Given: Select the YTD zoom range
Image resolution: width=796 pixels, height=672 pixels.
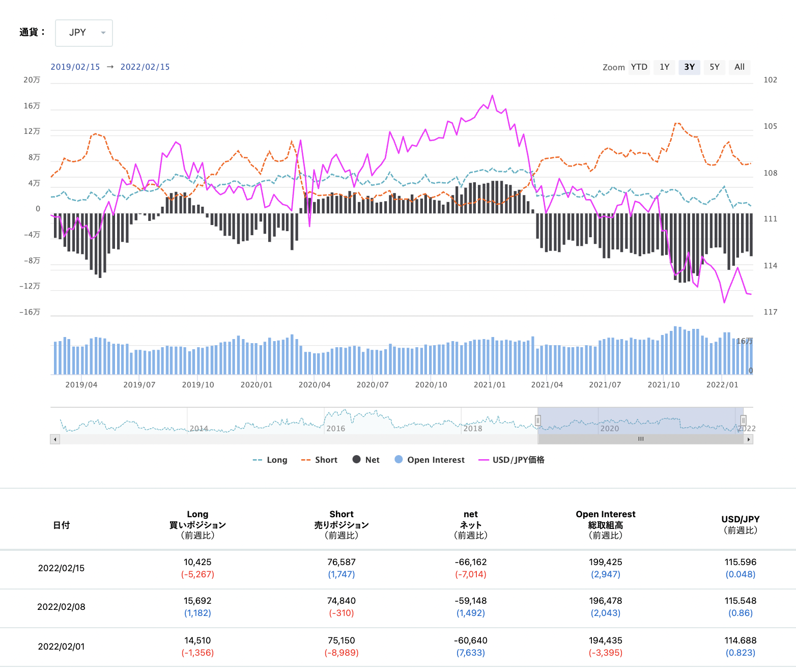Looking at the screenshot, I should coord(639,67).
